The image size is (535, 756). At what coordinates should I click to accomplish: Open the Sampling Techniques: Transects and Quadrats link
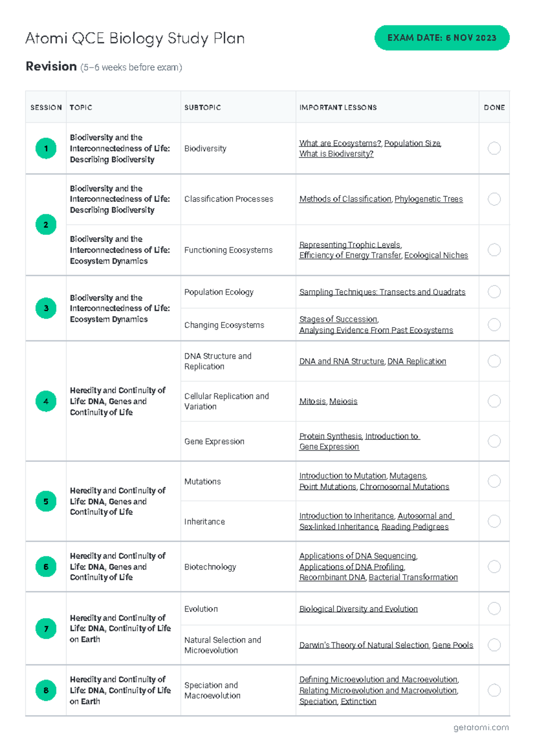[x=382, y=292]
